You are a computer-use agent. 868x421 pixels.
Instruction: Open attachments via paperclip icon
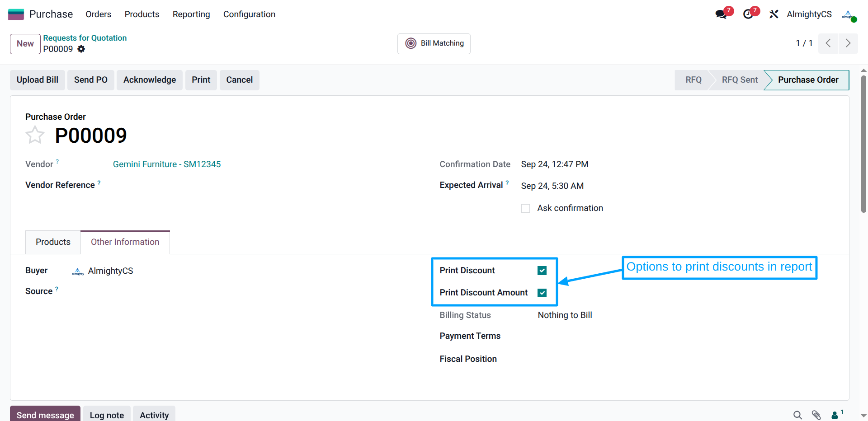(x=816, y=415)
